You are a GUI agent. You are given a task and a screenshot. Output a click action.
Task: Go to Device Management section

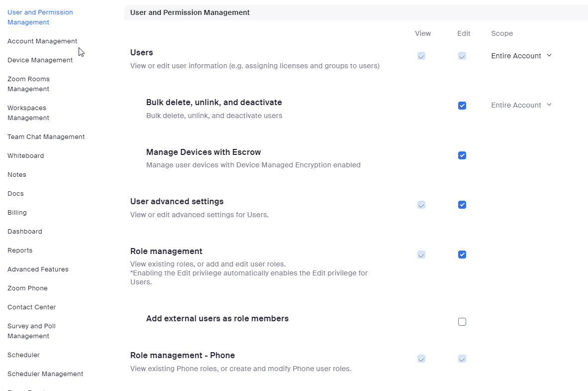(40, 60)
